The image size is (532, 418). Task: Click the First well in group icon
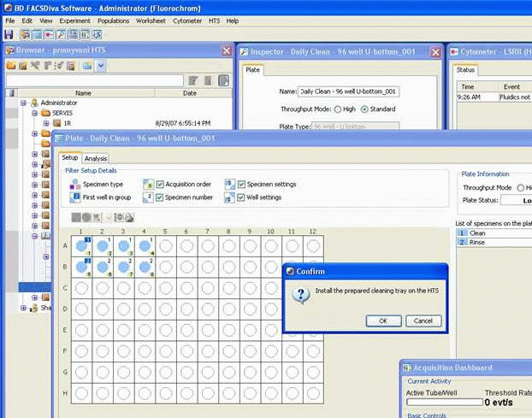(x=75, y=197)
